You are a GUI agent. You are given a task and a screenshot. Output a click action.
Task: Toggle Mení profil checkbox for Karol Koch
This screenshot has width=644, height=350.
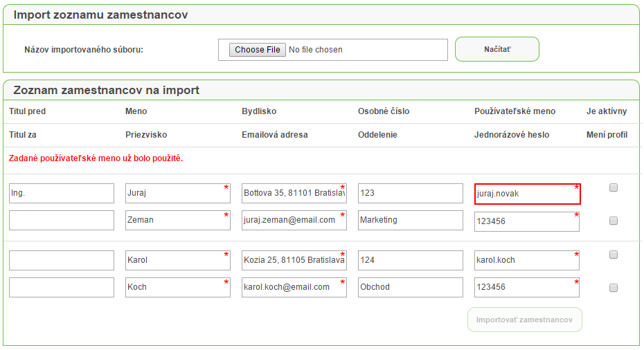click(x=614, y=288)
